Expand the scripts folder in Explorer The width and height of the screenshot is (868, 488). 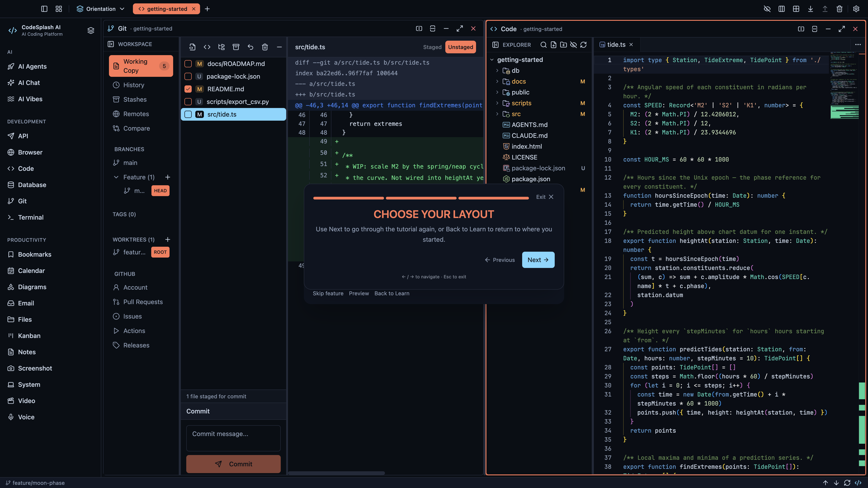tap(497, 103)
